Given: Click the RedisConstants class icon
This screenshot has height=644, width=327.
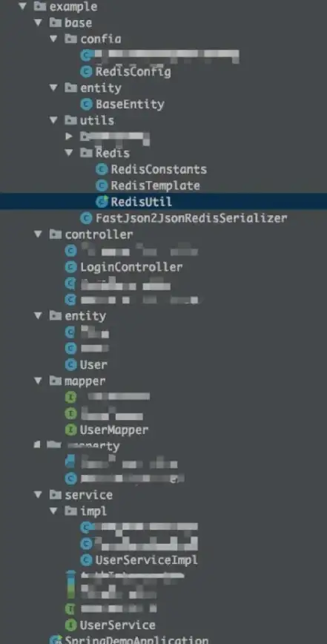Looking at the screenshot, I should click(x=102, y=169).
